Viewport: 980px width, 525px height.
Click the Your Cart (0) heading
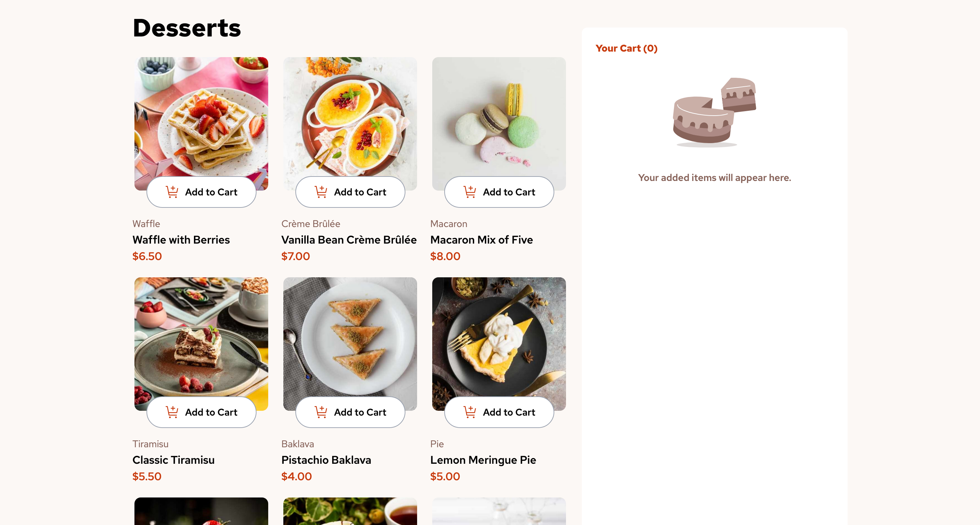(x=626, y=49)
